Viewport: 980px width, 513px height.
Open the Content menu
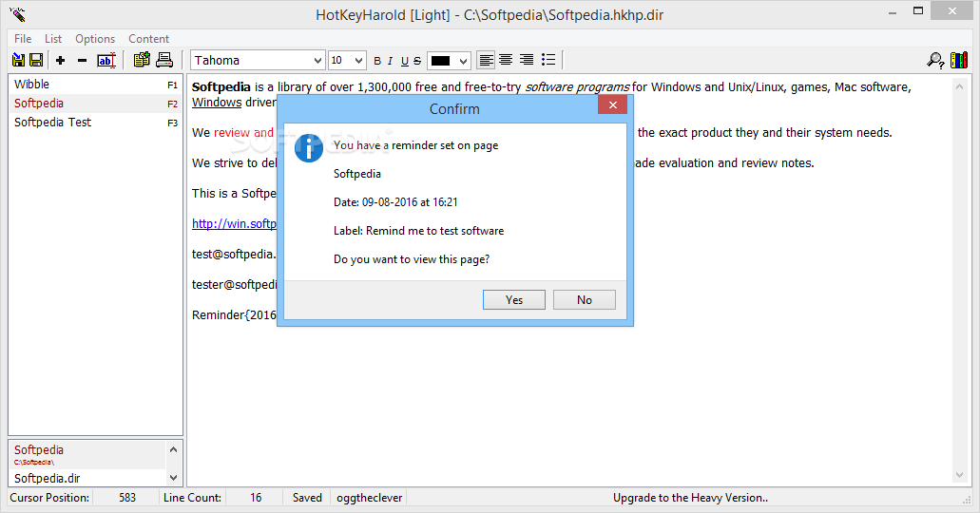pos(148,39)
